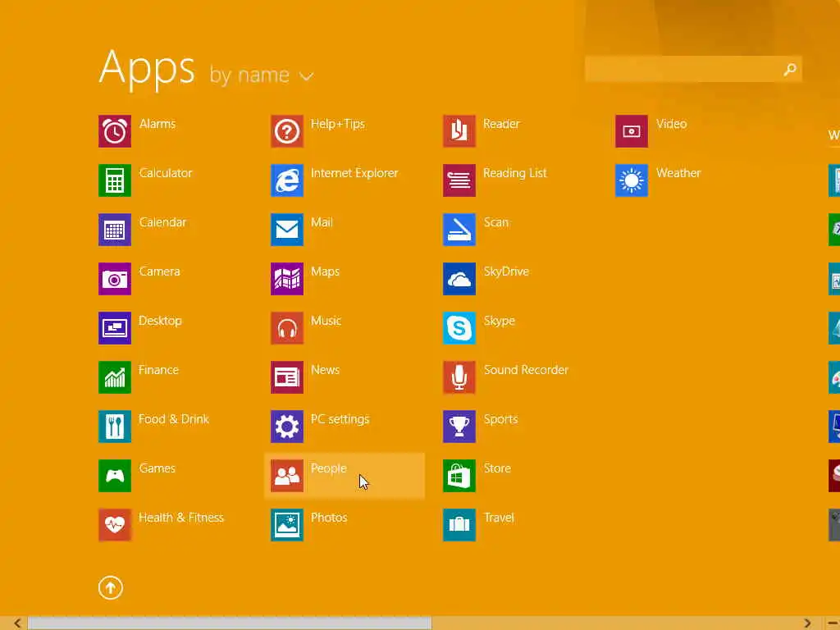Open the Store shopping bag icon

tap(459, 476)
